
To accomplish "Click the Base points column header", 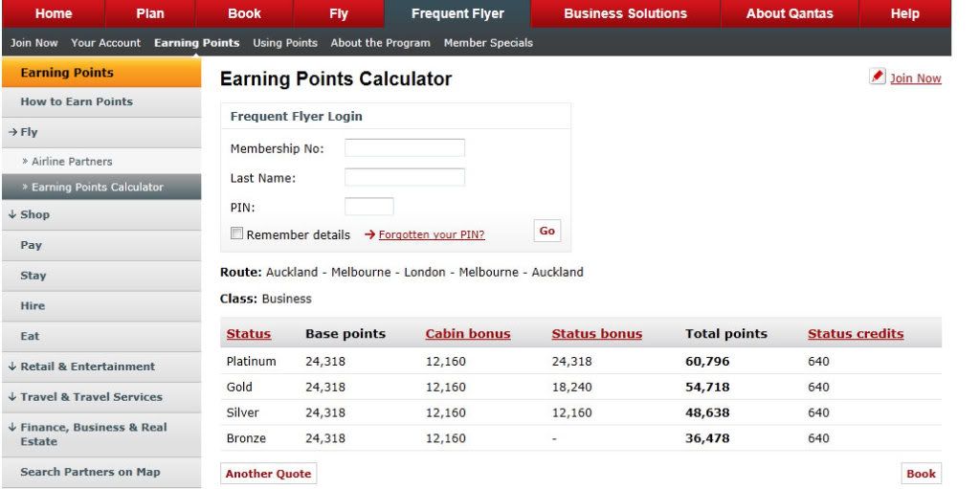I will [x=345, y=334].
